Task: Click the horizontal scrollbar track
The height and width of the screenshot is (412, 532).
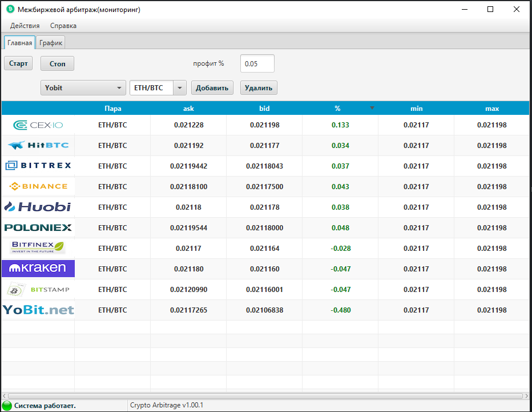Action: tap(265, 395)
